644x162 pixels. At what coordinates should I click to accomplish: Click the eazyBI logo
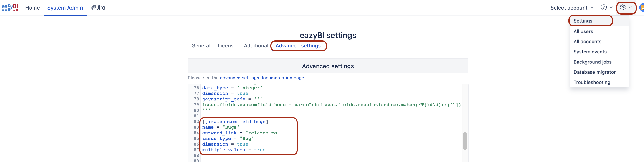10,8
